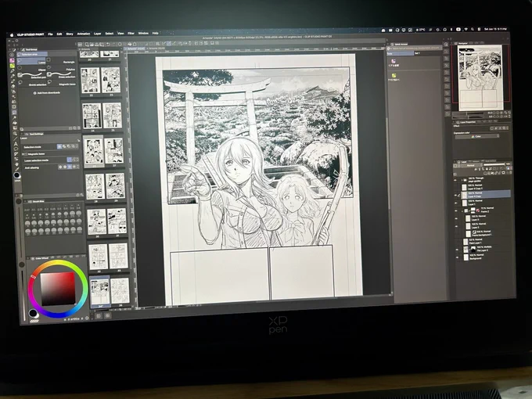Image resolution: width=532 pixels, height=399 pixels.
Task: Choose the Erase selection sub tool
Action: coord(61,75)
